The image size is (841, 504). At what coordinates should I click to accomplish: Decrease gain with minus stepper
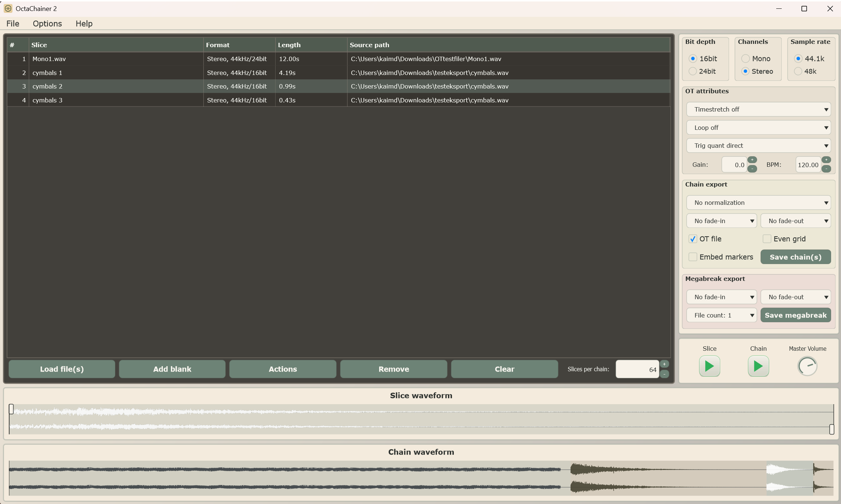click(752, 169)
